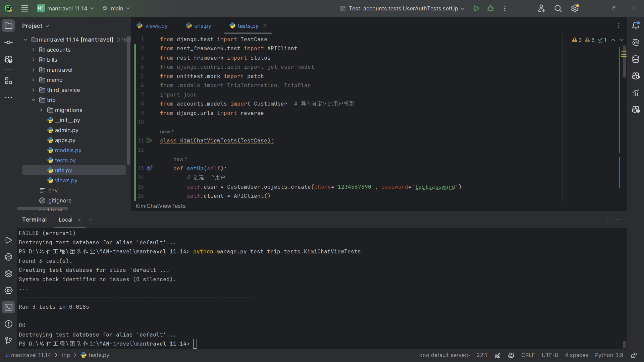Open the Python Packages layers icon

(x=9, y=274)
